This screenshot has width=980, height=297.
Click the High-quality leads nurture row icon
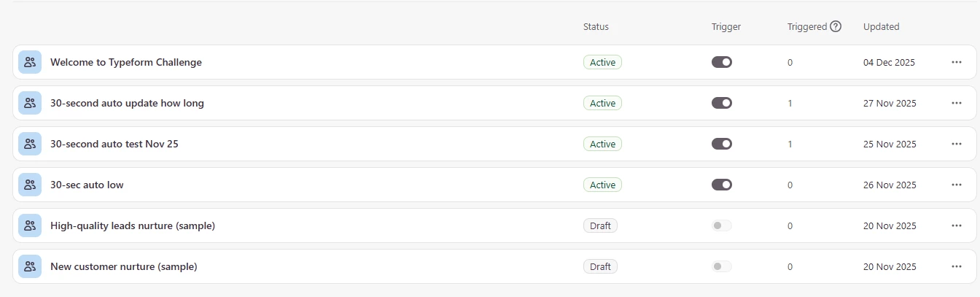[x=30, y=225]
